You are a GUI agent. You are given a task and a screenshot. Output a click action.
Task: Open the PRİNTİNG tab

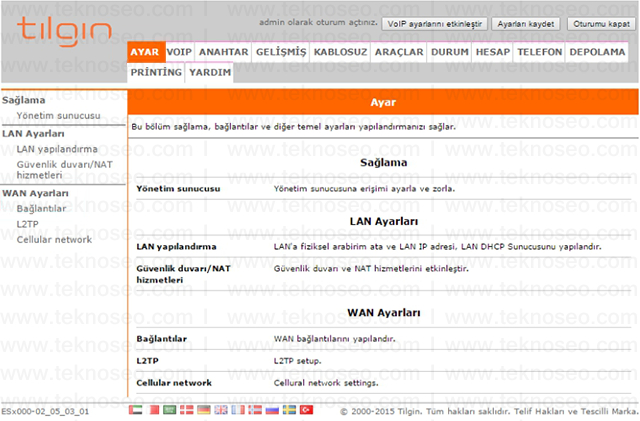[x=156, y=72]
